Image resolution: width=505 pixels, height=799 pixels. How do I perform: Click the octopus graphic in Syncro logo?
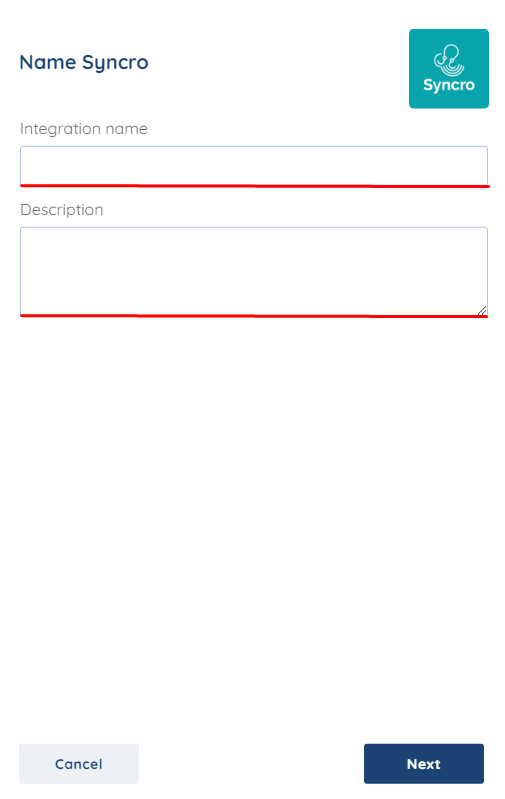[x=449, y=60]
